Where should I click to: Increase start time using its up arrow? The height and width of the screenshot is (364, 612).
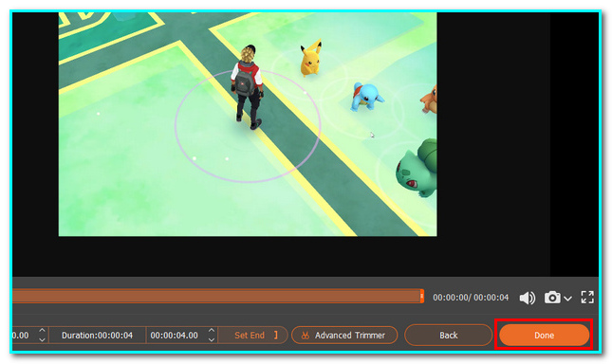click(x=42, y=331)
